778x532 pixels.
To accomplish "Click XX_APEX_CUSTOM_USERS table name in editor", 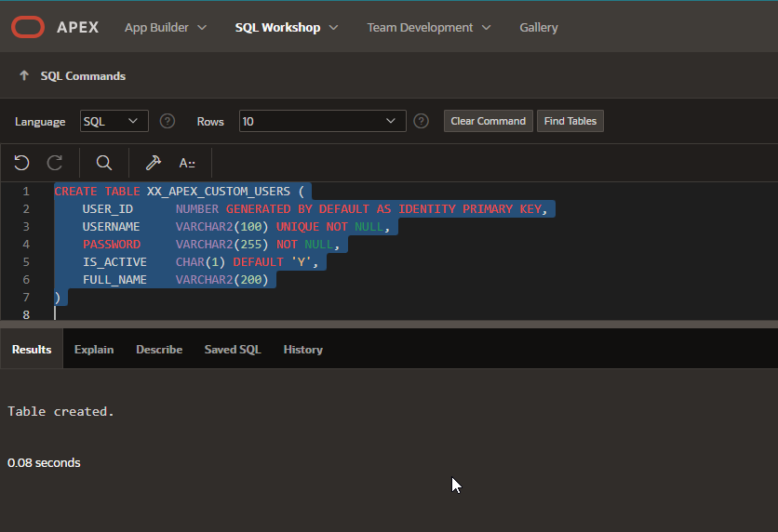I will 219,192.
